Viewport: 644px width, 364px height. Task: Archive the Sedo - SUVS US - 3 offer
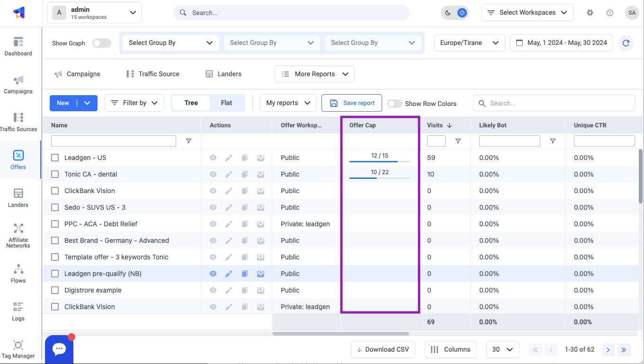[x=260, y=207]
